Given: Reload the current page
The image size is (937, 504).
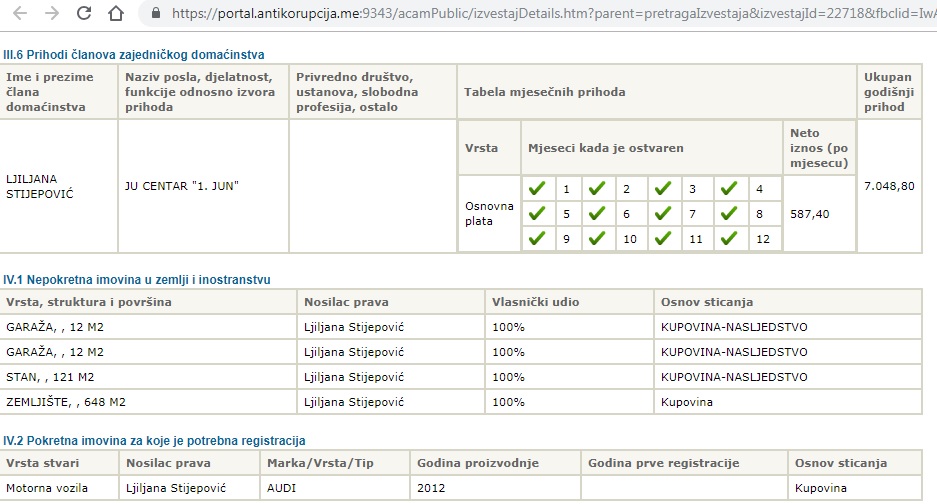Looking at the screenshot, I should [x=84, y=14].
